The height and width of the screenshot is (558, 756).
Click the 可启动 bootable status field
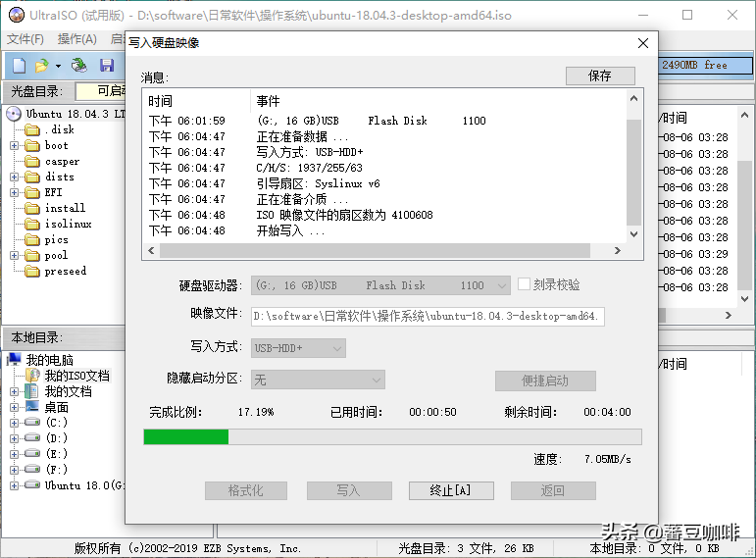102,90
